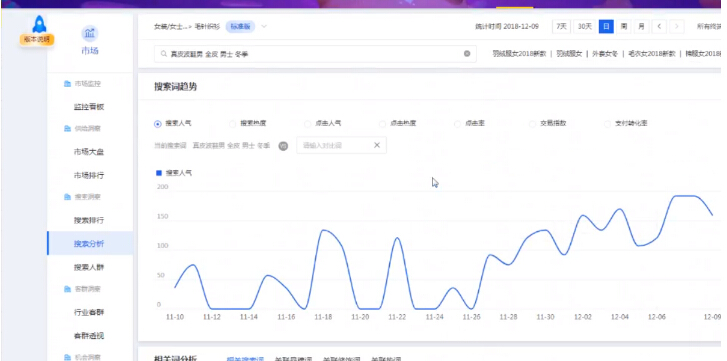727x361 pixels.
Task: Go to 市场大盘 sidebar item
Action: click(x=89, y=152)
